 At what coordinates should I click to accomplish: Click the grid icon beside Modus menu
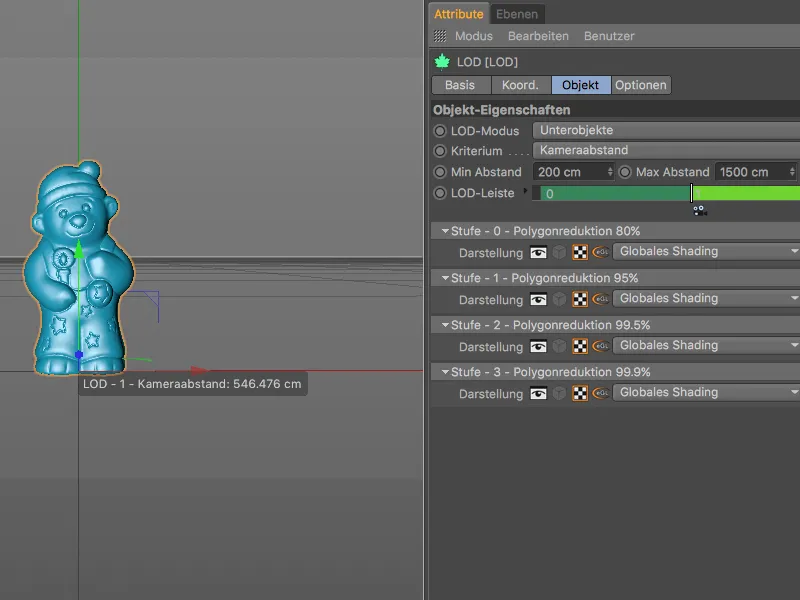tap(440, 36)
